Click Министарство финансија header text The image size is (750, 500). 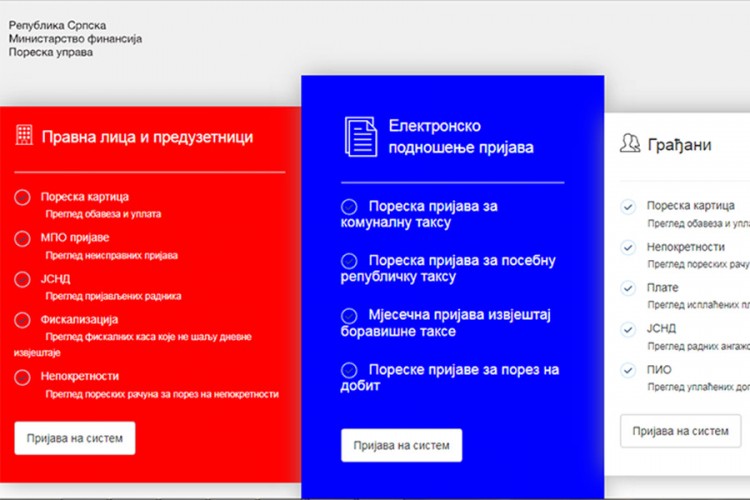[76, 39]
